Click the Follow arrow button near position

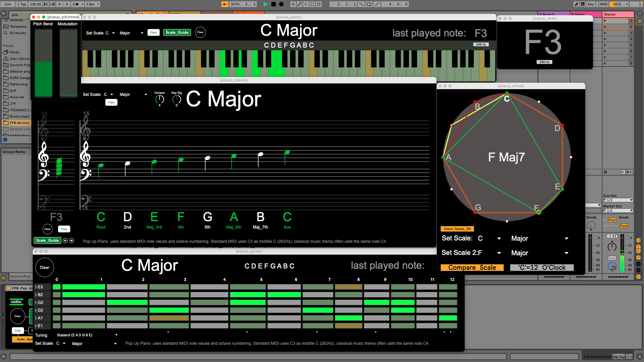click(x=225, y=4)
